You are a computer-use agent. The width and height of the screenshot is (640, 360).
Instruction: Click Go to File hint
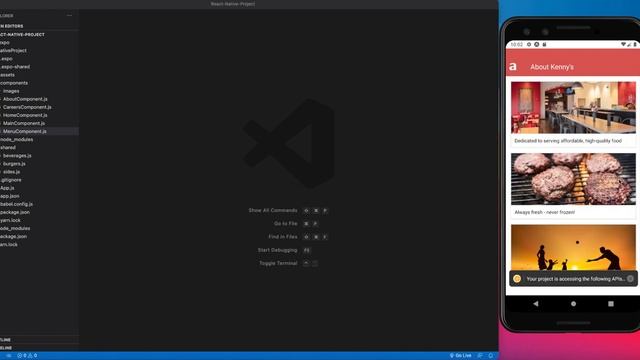tap(285, 224)
